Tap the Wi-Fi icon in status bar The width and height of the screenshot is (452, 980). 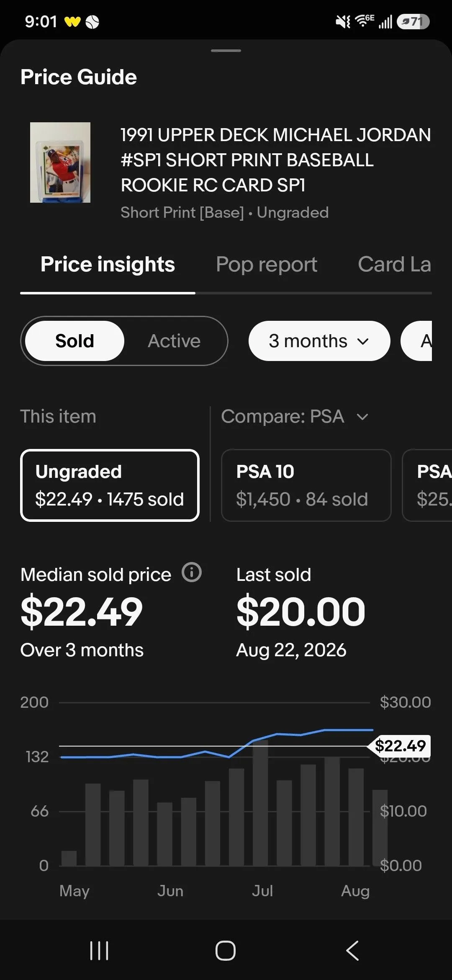364,21
